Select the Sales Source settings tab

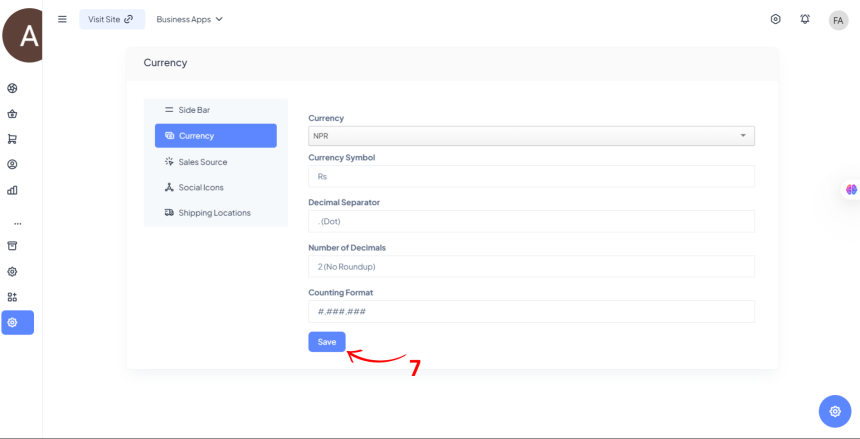202,162
